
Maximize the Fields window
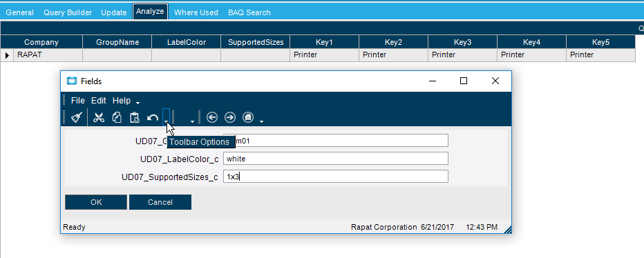(x=464, y=81)
